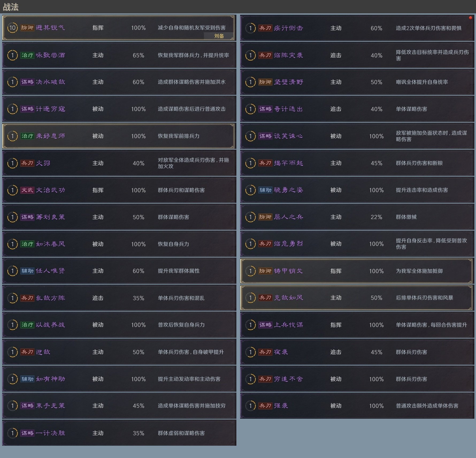Open the 战法 panel title

point(11,7)
